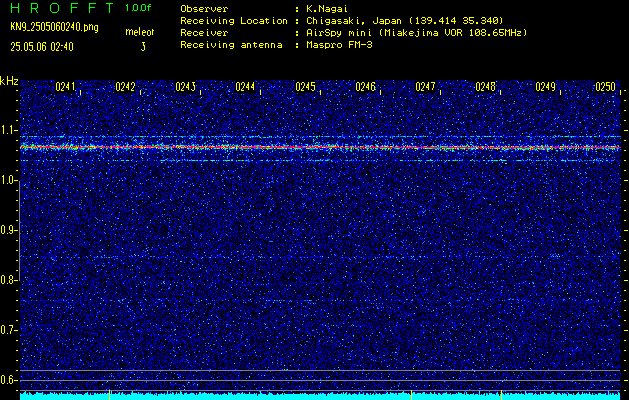629x400 pixels.
Task: Select the 0248 time marker
Action: [485, 87]
